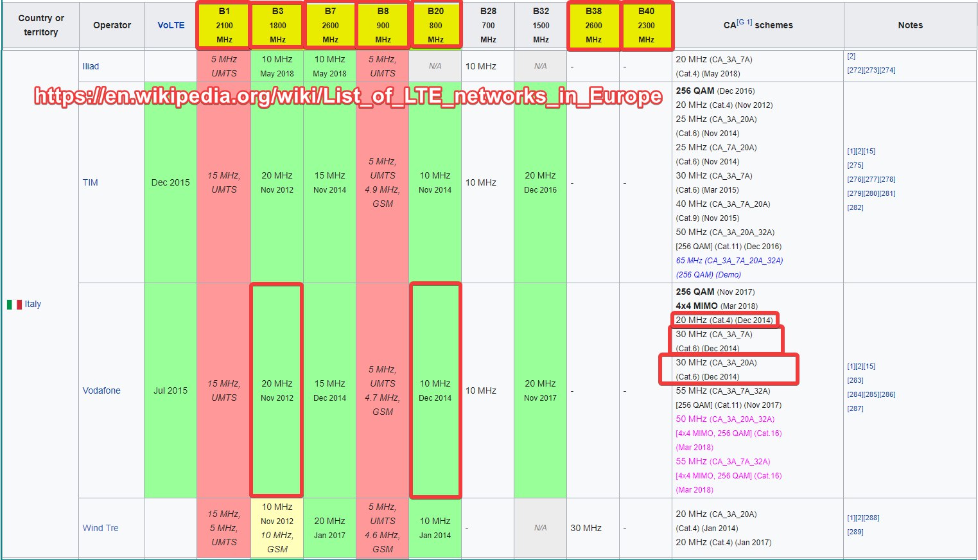Image resolution: width=978 pixels, height=560 pixels.
Task: Click the B7 2600 MHz column header
Action: [x=330, y=25]
